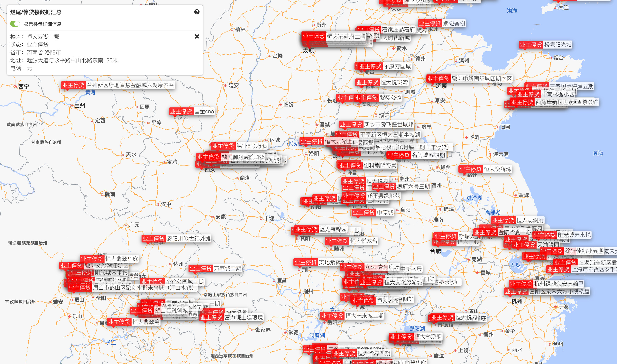
Task: Click the 润达·壹号广场 marker
Action: pyautogui.click(x=370, y=267)
